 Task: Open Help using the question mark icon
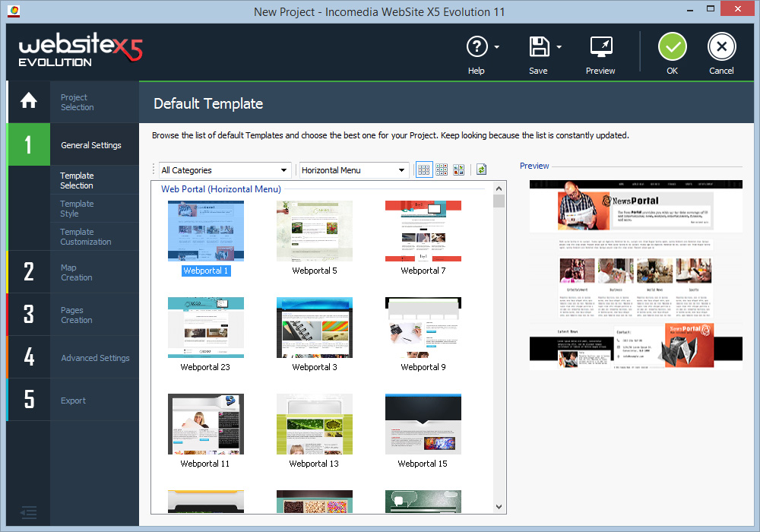point(478,47)
